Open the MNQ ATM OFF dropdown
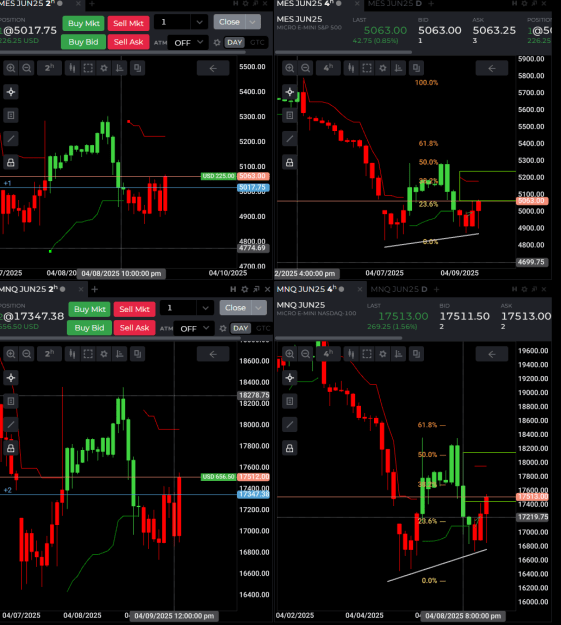561x625 pixels. point(195,328)
